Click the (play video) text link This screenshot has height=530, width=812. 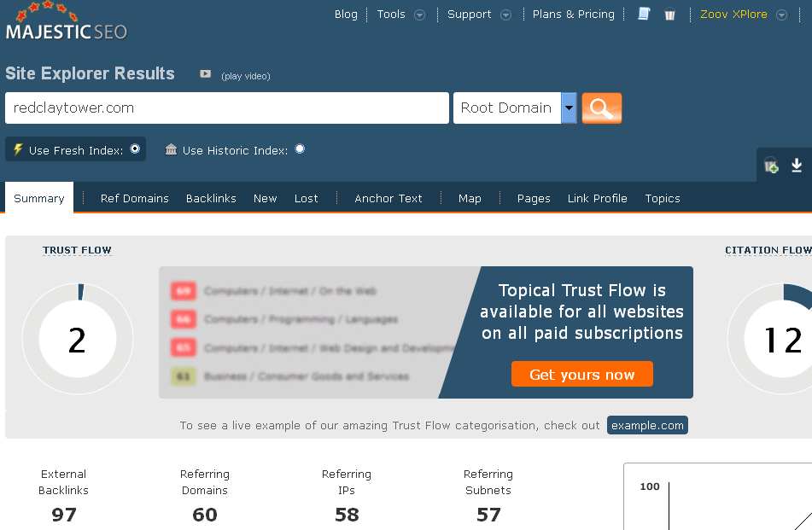pos(245,76)
